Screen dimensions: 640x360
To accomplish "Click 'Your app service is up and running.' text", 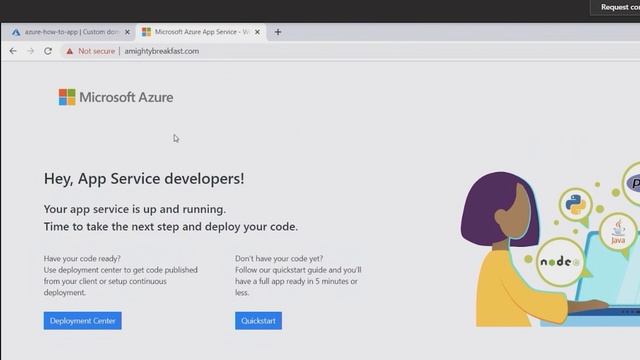I will [135, 209].
